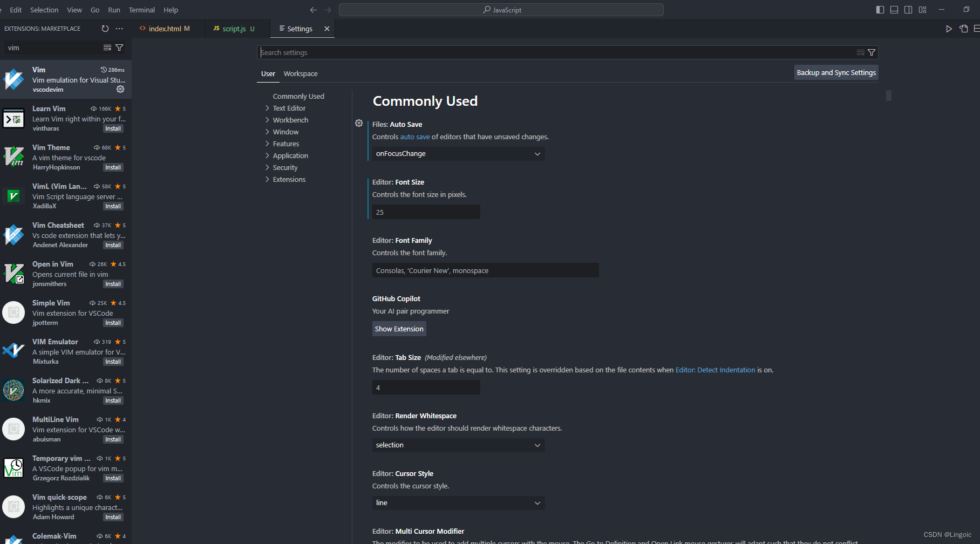The image size is (980, 544).
Task: Clear the extensions search results
Action: [x=107, y=48]
